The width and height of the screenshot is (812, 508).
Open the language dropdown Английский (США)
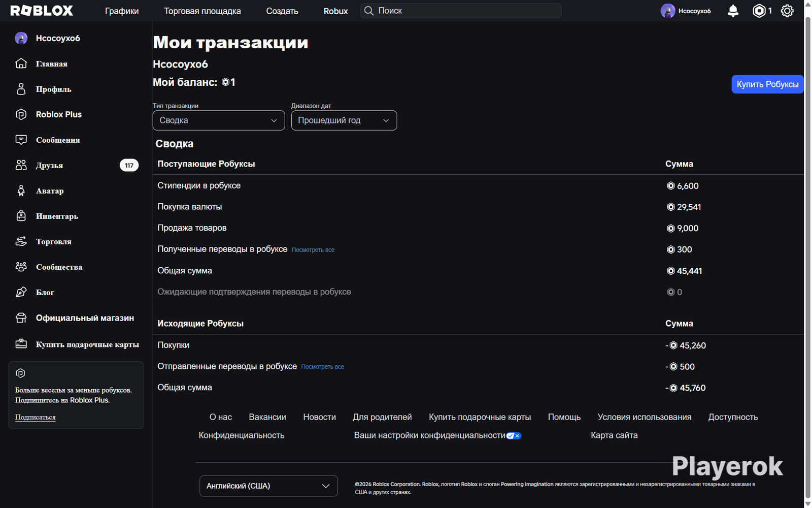tap(268, 486)
